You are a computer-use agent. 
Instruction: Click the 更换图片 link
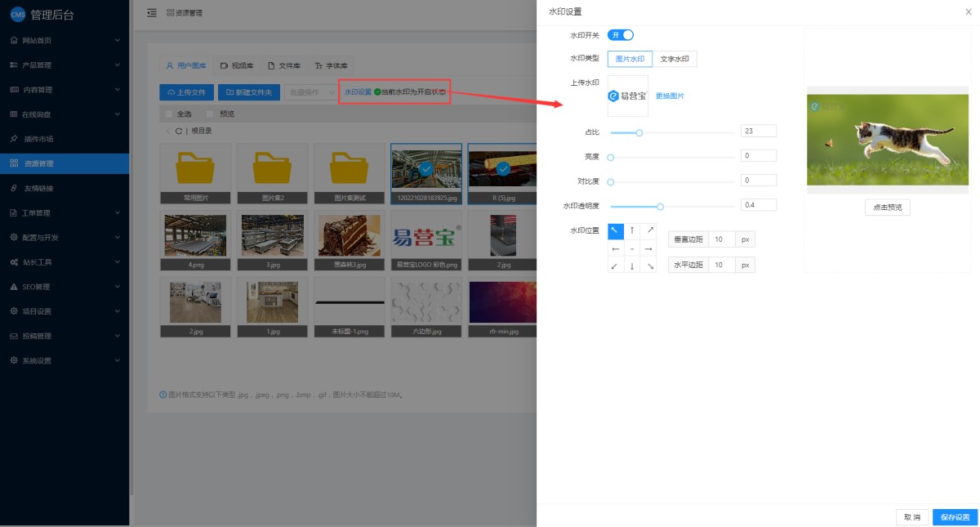coord(670,96)
